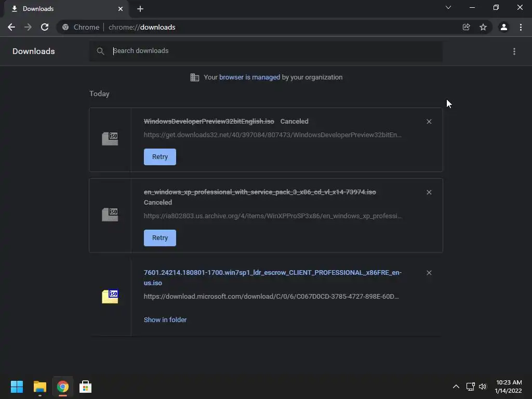Screen dimensions: 532x399
Task: Remove the 7601.24214 win7sp1 download from the list
Action: tap(429, 273)
